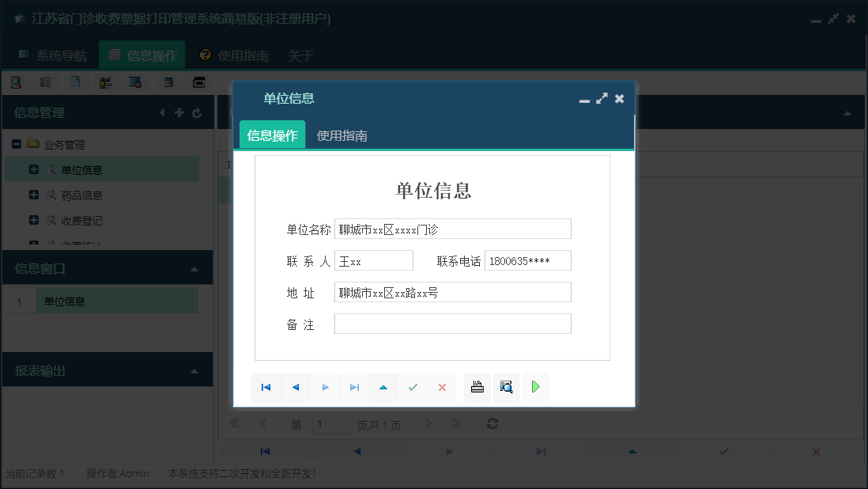The image size is (868, 489).
Task: Open the print preview in the dialog toolbar
Action: 506,387
